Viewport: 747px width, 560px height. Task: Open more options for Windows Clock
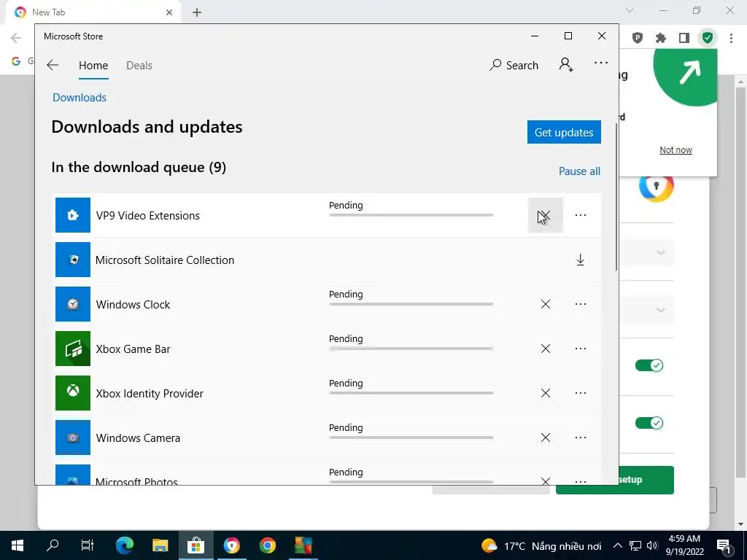580,304
